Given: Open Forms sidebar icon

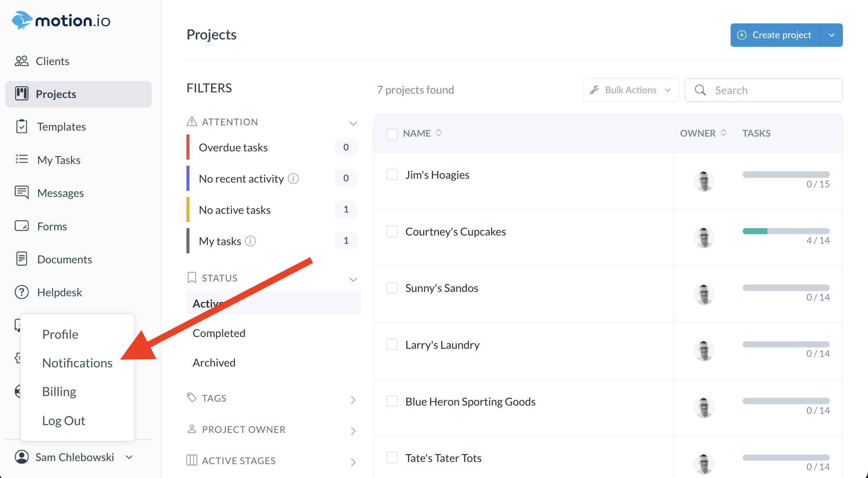Looking at the screenshot, I should point(21,226).
